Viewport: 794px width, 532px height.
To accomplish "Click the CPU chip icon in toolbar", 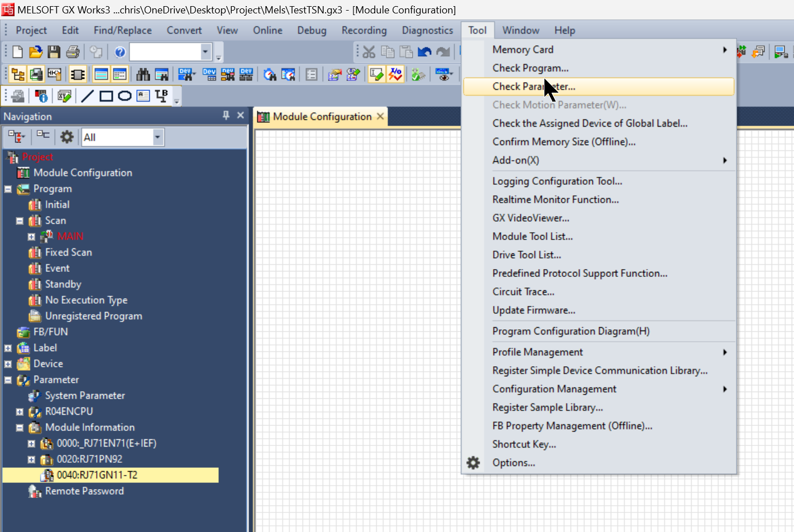I will (78, 74).
